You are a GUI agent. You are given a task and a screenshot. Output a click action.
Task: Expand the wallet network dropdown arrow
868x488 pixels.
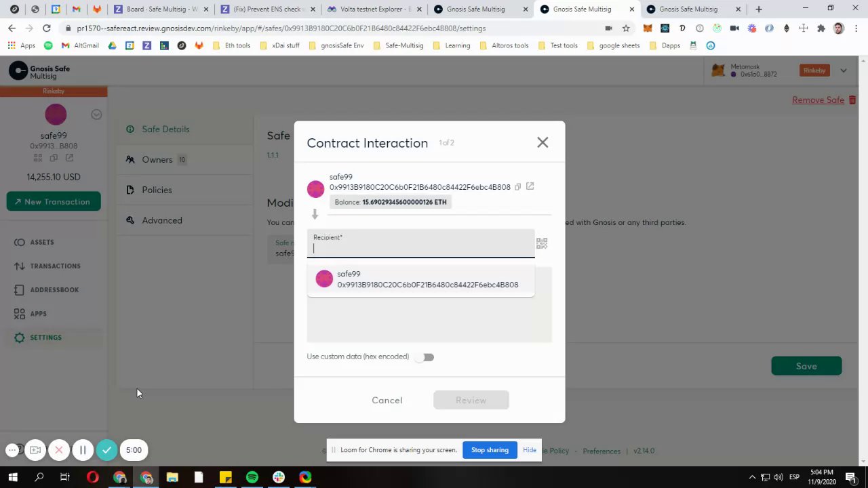[x=844, y=70]
